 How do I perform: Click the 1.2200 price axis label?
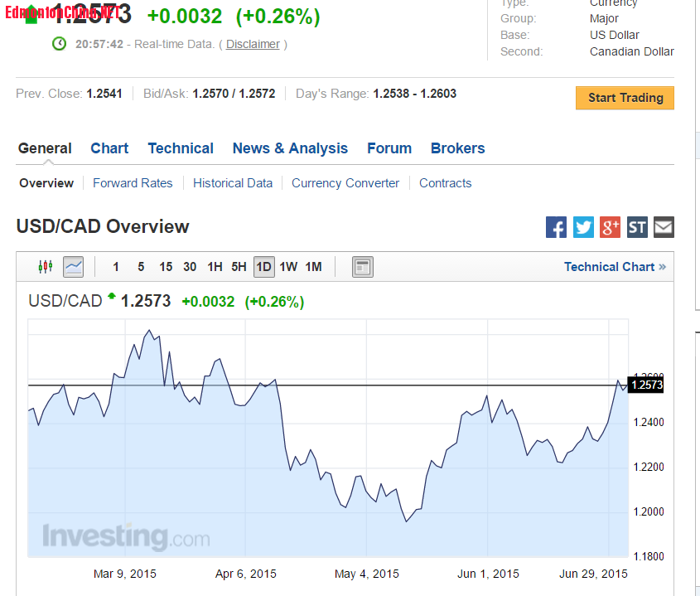(649, 467)
